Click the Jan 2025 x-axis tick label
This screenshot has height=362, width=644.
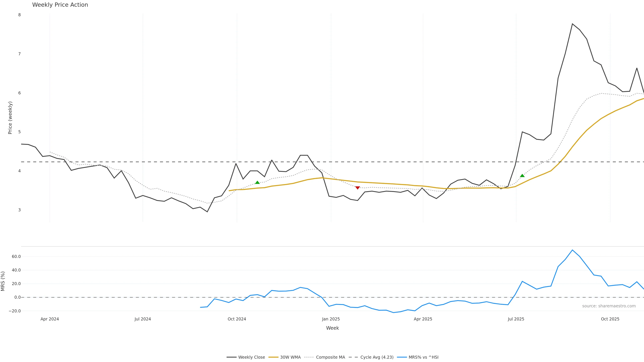331,319
